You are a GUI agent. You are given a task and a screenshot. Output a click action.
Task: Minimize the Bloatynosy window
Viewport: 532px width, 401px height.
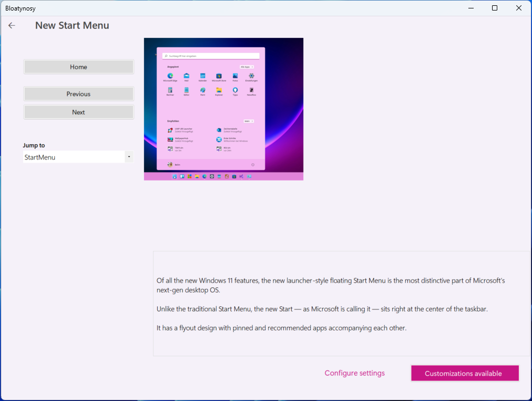coord(471,8)
